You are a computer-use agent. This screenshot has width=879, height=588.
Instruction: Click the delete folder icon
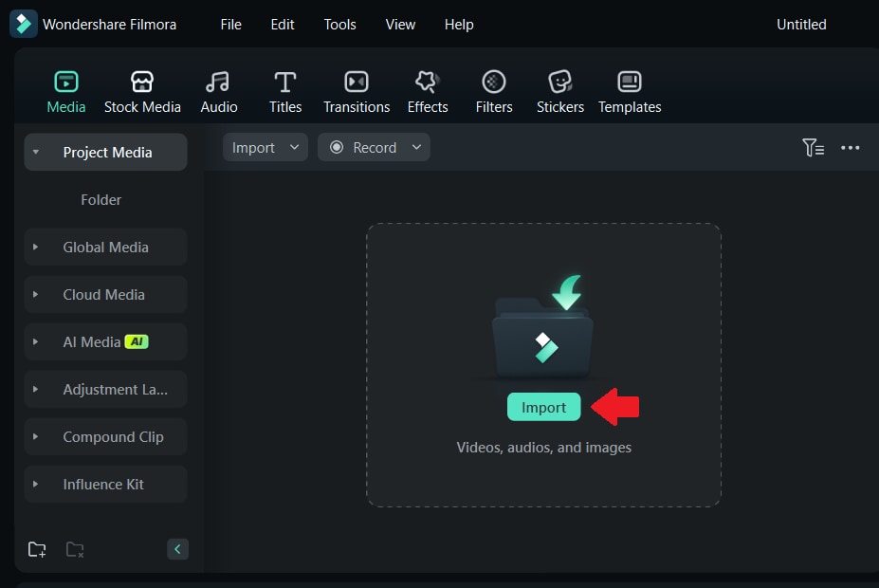coord(75,549)
